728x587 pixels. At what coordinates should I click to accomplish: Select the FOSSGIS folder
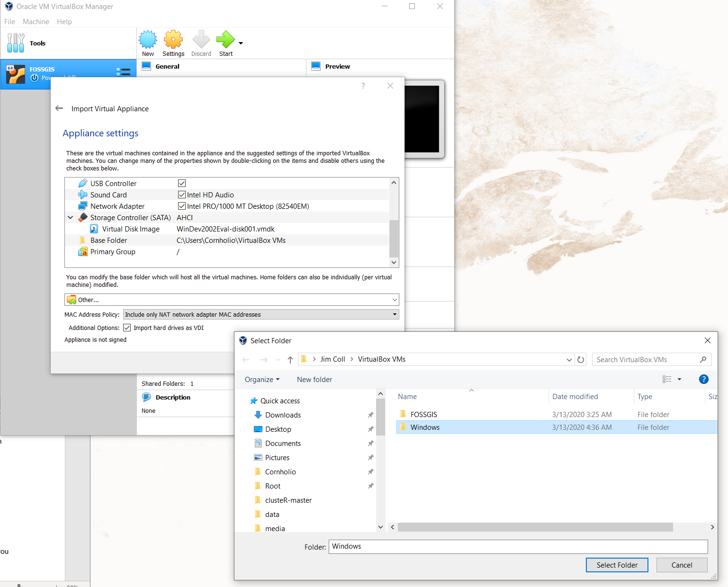point(423,414)
